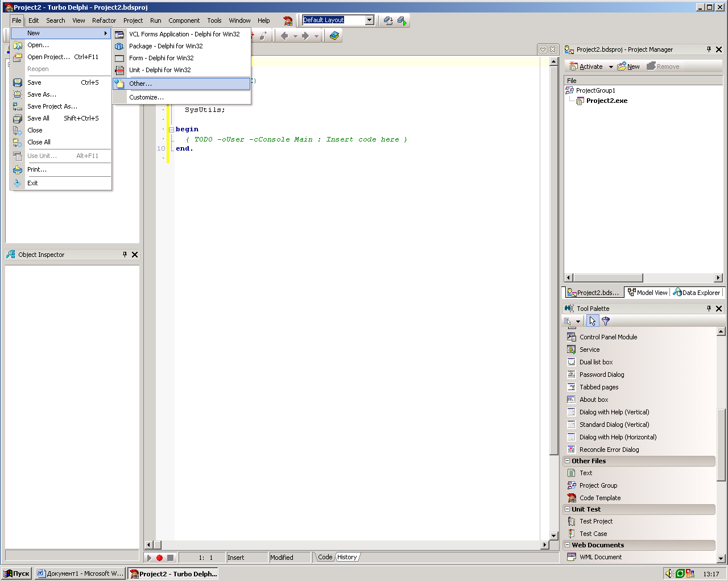Click Exit in File menu
Viewport: 728px width, 582px height.
[x=61, y=183]
